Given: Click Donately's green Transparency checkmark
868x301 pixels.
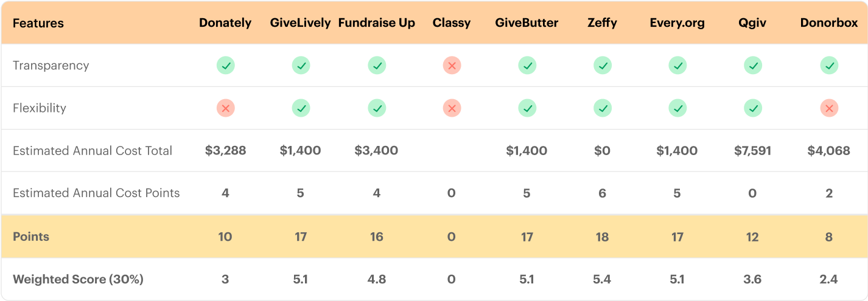Looking at the screenshot, I should (x=225, y=65).
